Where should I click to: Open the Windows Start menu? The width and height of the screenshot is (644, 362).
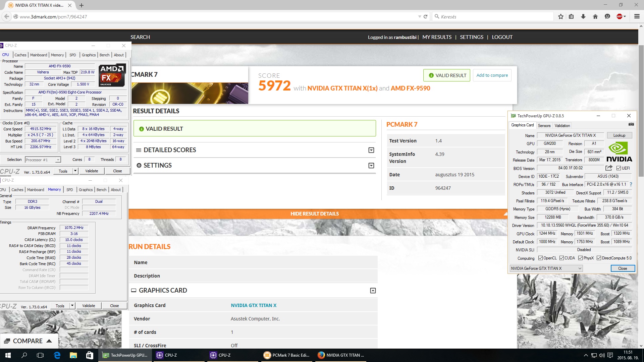pos(8,355)
